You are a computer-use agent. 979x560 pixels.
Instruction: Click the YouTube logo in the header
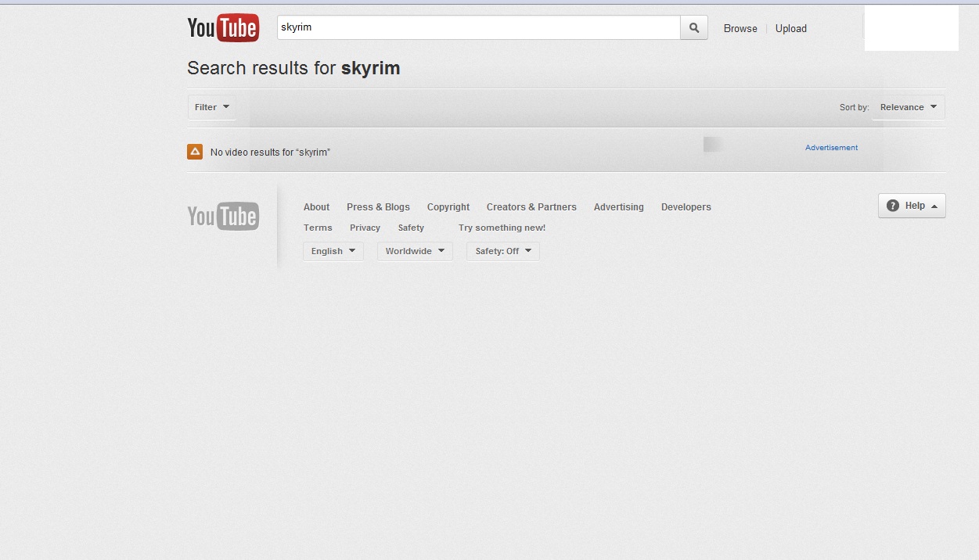click(x=223, y=28)
